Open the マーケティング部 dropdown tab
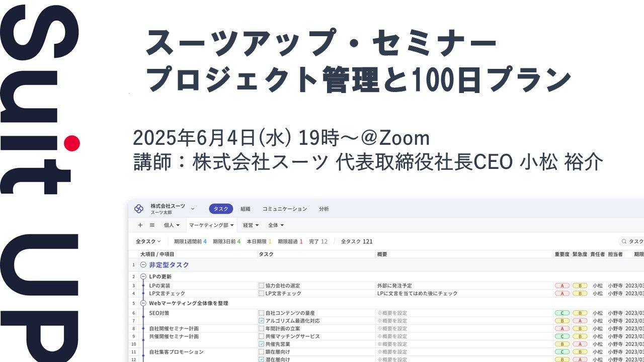This screenshot has height=362, width=644. pos(211,225)
